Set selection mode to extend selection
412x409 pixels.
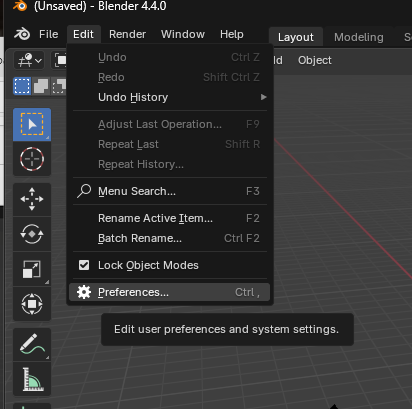pos(41,86)
